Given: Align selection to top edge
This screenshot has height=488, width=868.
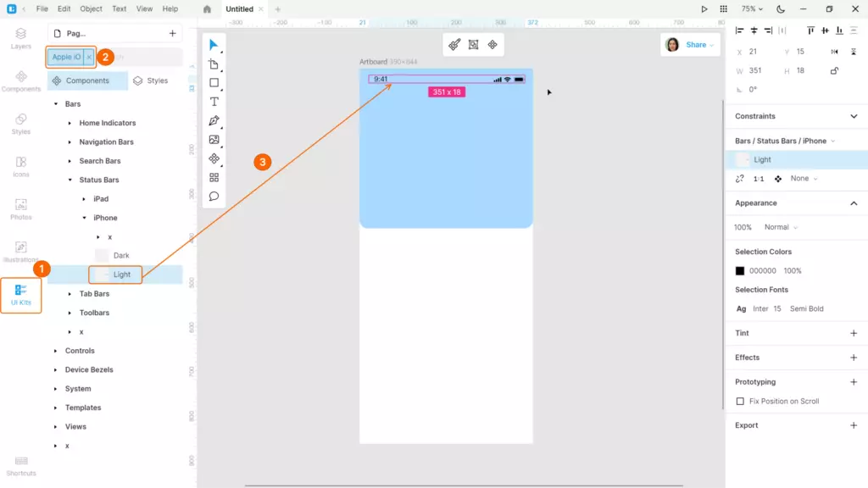Looking at the screenshot, I should point(811,30).
